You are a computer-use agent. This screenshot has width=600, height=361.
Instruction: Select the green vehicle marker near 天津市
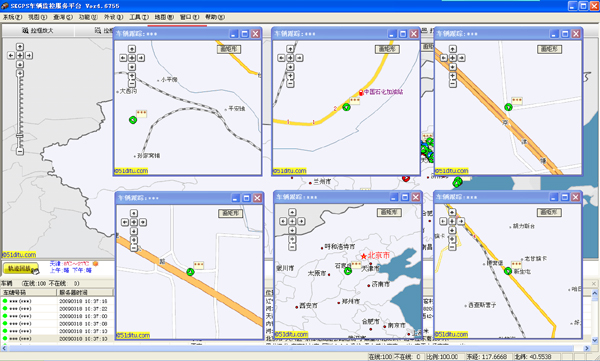[x=348, y=271]
